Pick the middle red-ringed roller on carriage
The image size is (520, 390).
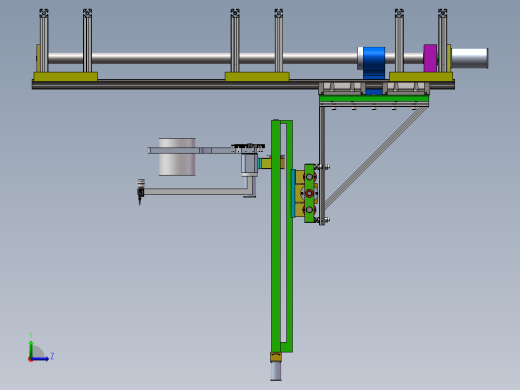pyautogui.click(x=309, y=193)
